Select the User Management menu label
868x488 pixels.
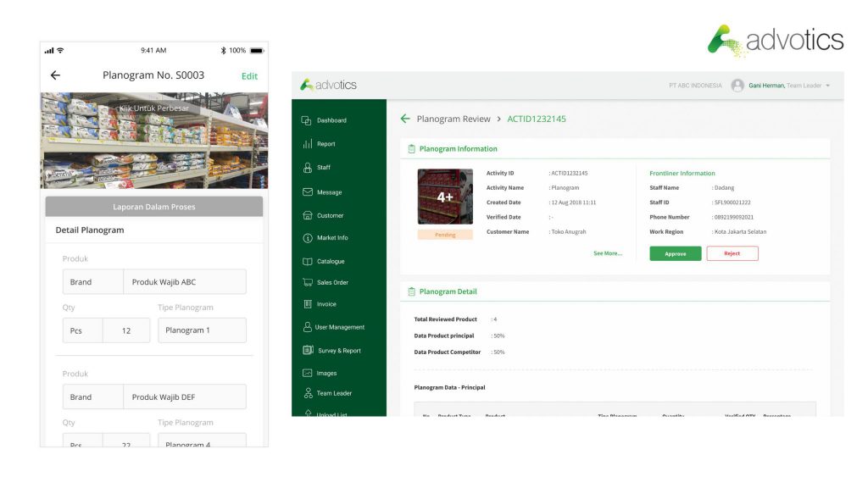pos(339,327)
